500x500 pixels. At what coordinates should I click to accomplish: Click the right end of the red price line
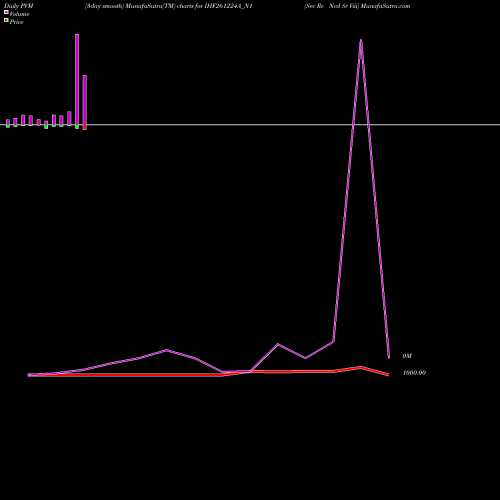click(388, 375)
